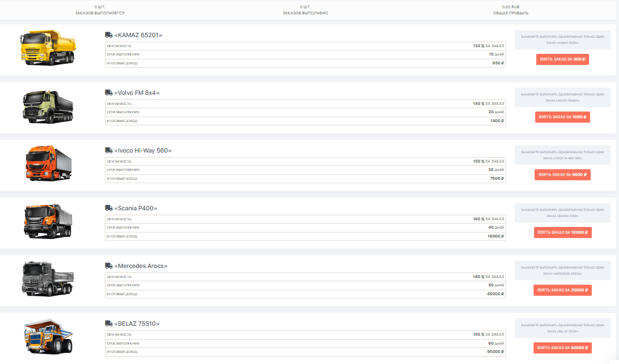The width and height of the screenshot is (619, 364).
Task: Open the green Volvo FM truck image
Action: pyautogui.click(x=48, y=106)
